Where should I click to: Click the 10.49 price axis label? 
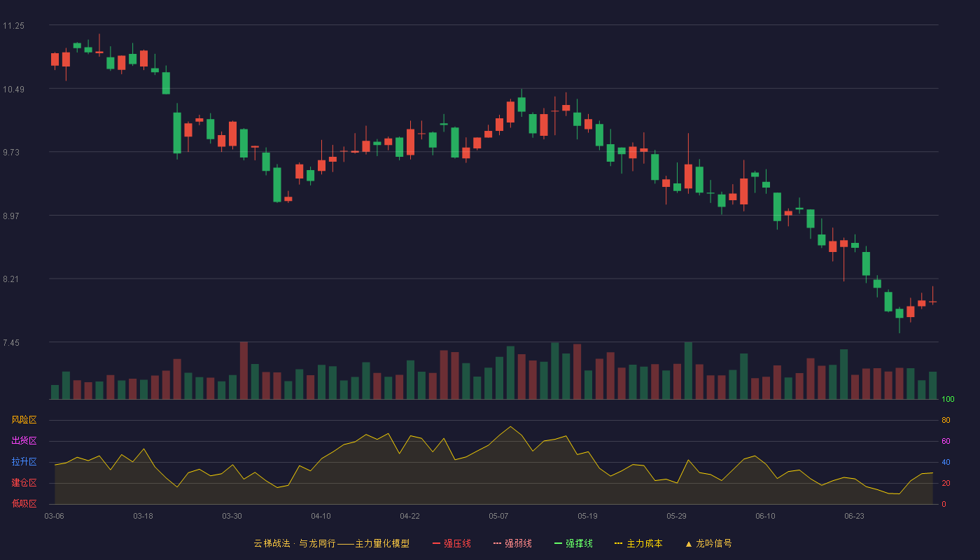(13, 89)
